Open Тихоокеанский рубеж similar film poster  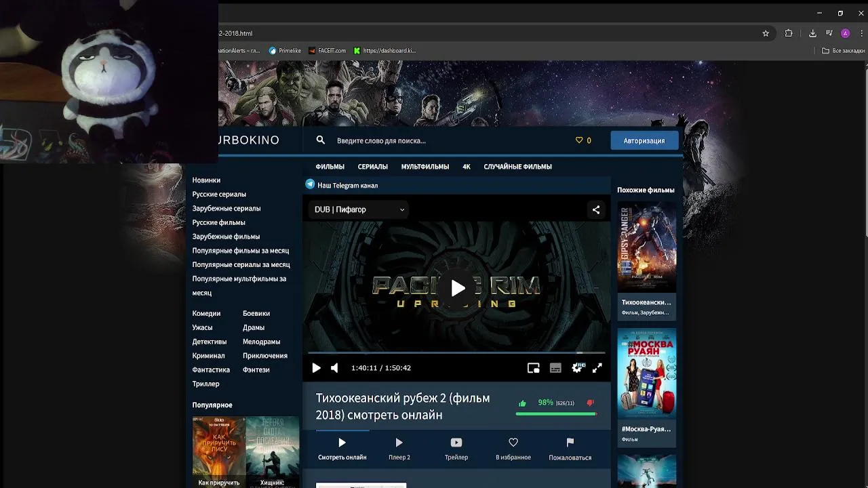point(646,247)
